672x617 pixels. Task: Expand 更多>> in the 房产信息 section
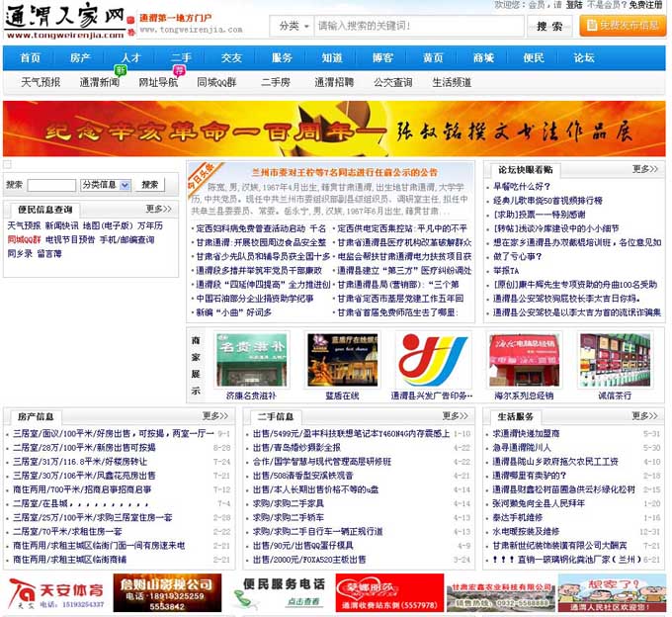click(216, 416)
